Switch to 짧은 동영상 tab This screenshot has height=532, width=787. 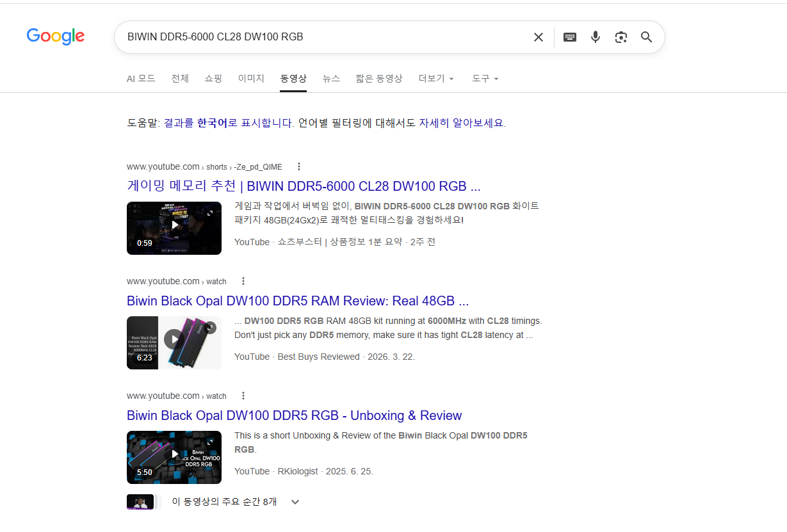[379, 79]
